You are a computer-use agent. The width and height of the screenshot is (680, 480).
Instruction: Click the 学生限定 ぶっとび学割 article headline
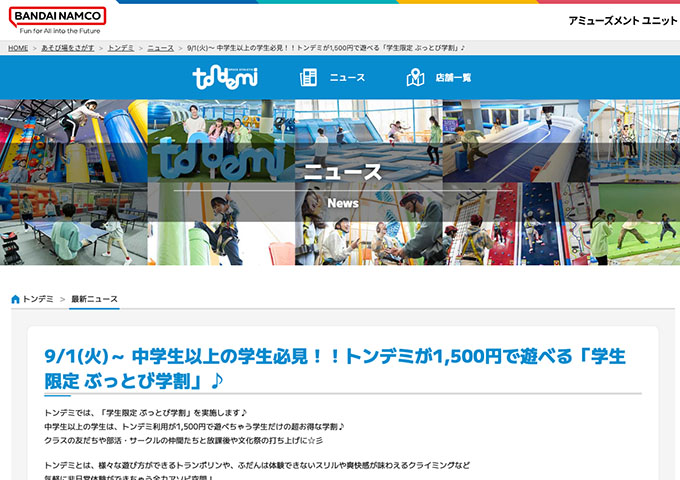tap(334, 369)
